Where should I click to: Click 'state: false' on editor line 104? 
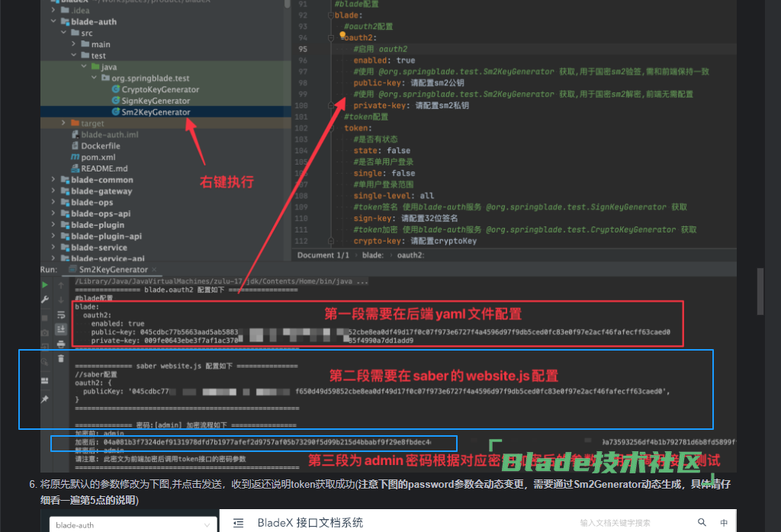pos(382,150)
